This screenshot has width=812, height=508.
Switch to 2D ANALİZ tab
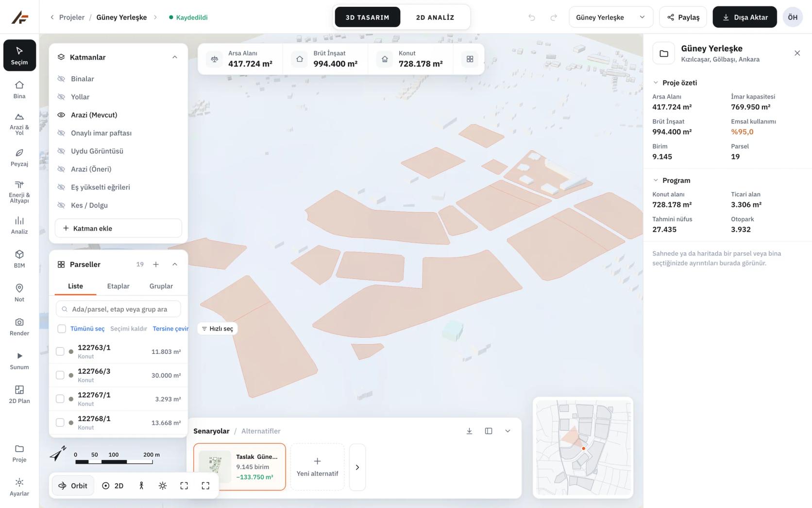pos(435,18)
